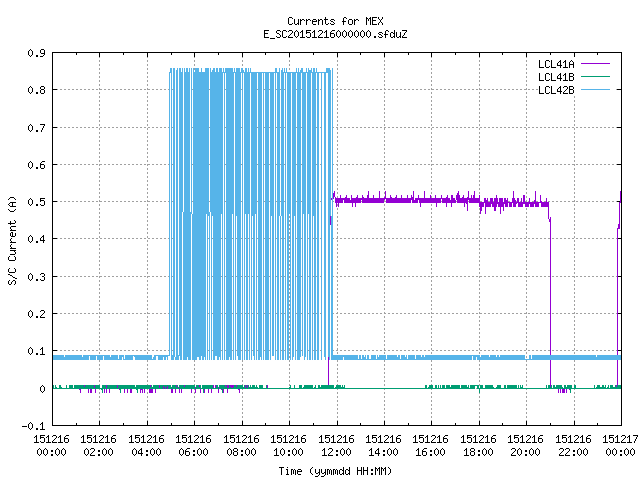Click the blue LCL42B legend line sample
Screen dimensions: 640x480
595,89
